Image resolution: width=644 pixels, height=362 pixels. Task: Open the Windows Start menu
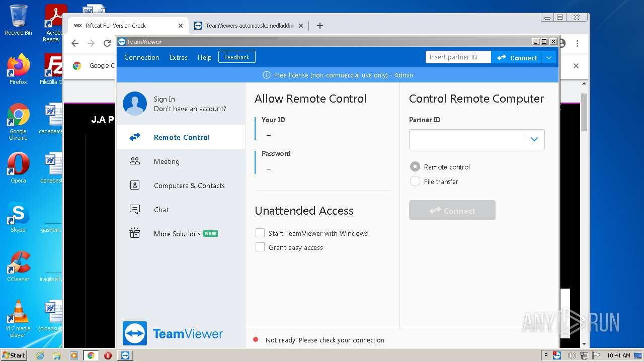click(14, 355)
